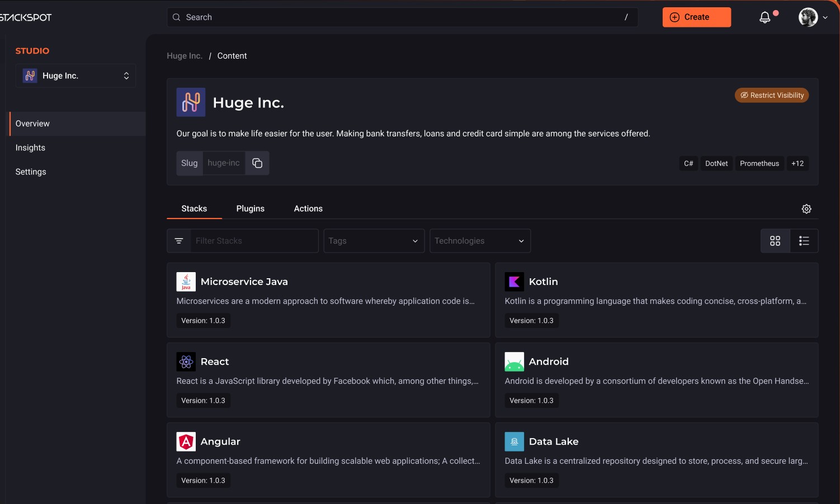Switch to the Actions tab
Viewport: 840px width, 504px height.
308,208
